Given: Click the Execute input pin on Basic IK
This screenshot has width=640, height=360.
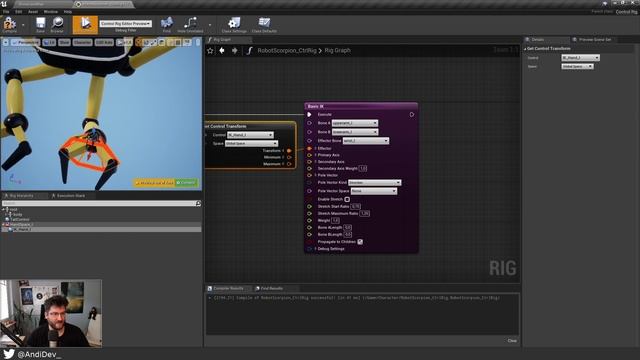Looking at the screenshot, I should 309,115.
